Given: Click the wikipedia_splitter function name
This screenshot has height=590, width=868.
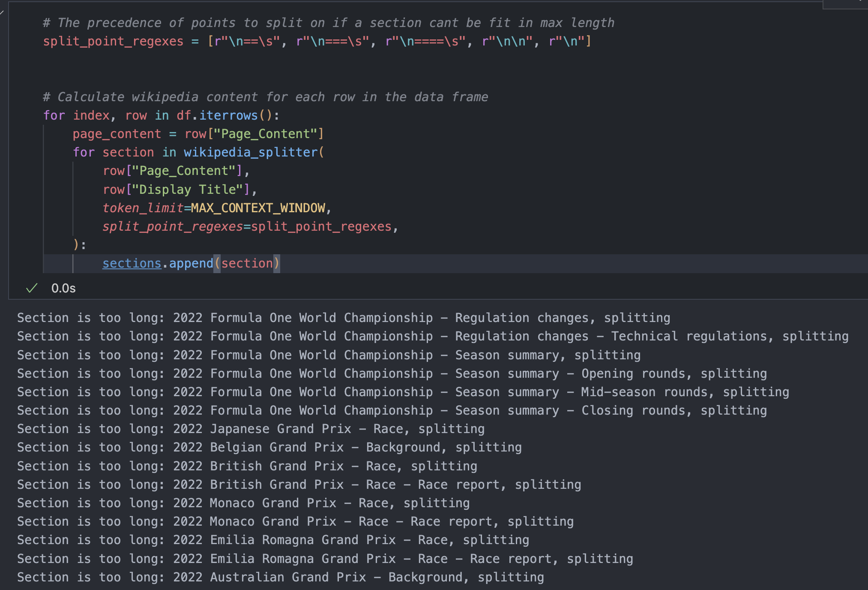Looking at the screenshot, I should pos(251,152).
